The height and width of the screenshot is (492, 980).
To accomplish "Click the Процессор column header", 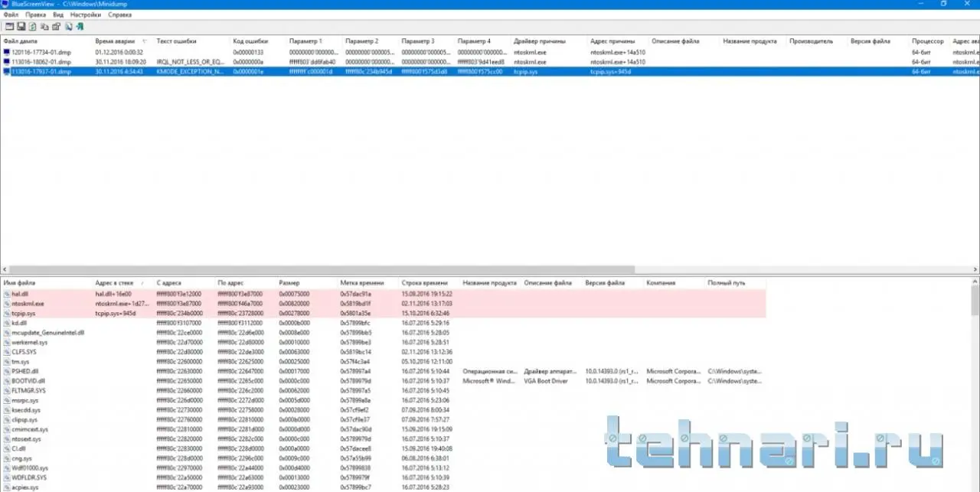I will coord(929,41).
